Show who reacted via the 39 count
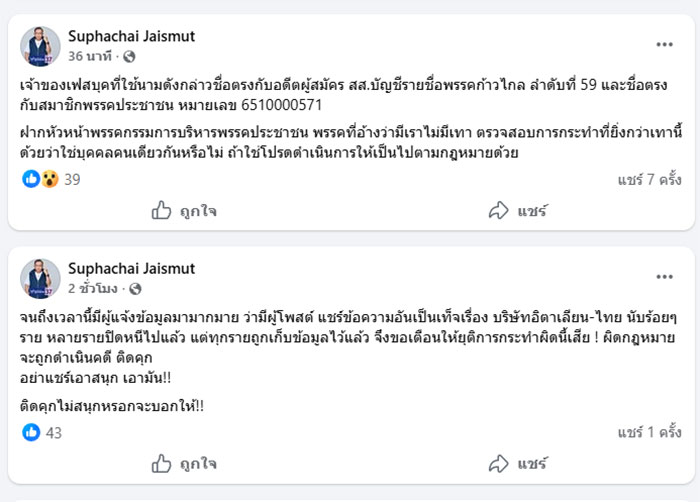 (x=72, y=180)
